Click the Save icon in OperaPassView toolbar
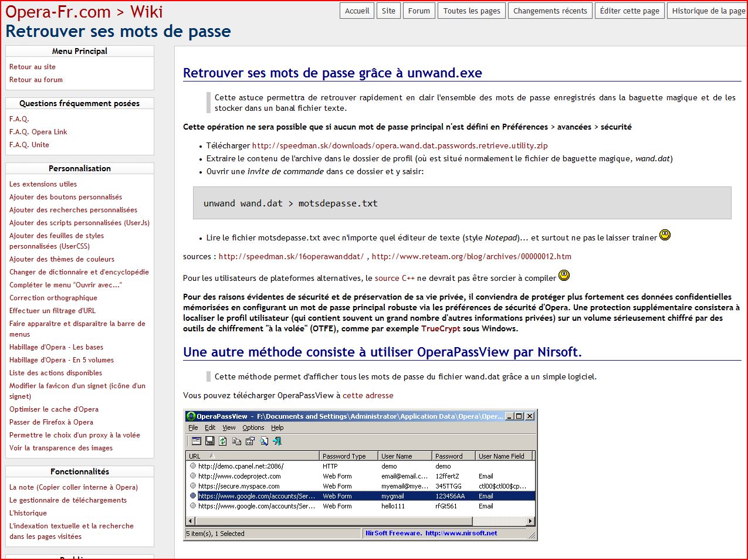 pyautogui.click(x=209, y=441)
